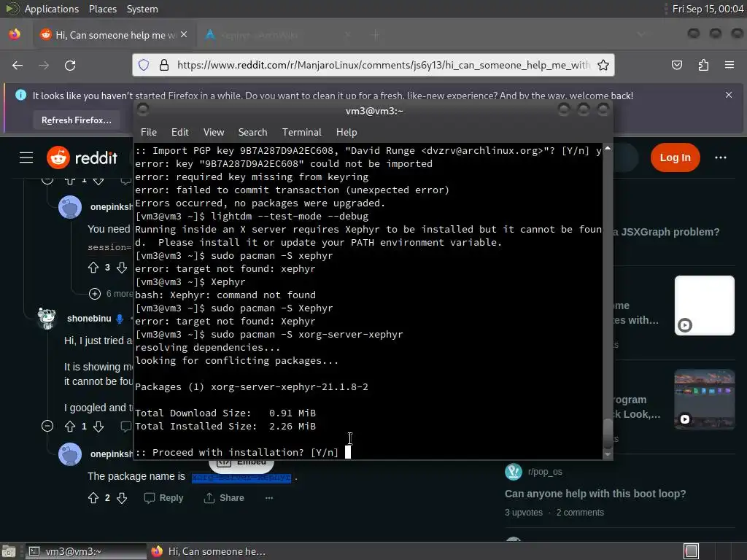Open the shonebinu username link
Viewport: 747px width, 560px height.
[x=89, y=319]
